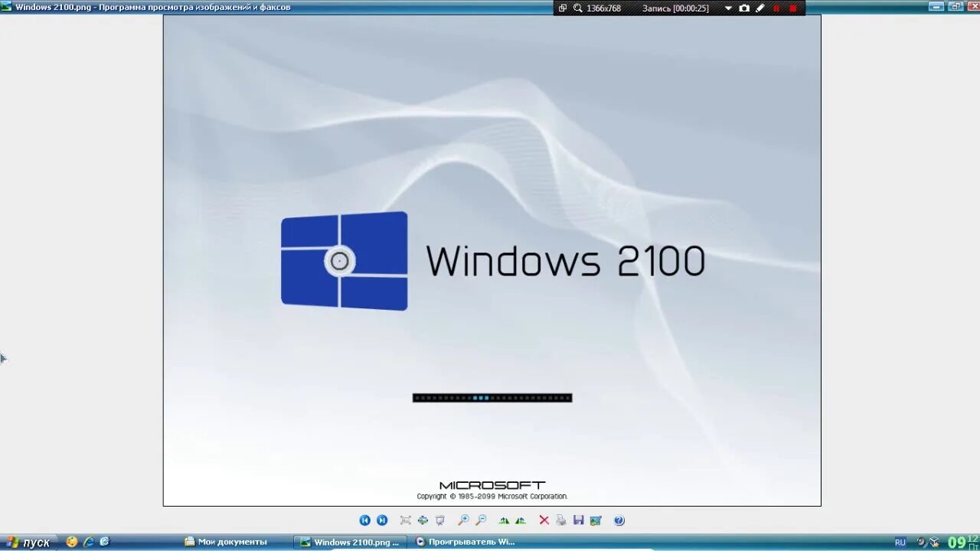The image size is (980, 551).
Task: Switch to the "Проигрыватель Wi..." taskbar button
Action: click(466, 542)
